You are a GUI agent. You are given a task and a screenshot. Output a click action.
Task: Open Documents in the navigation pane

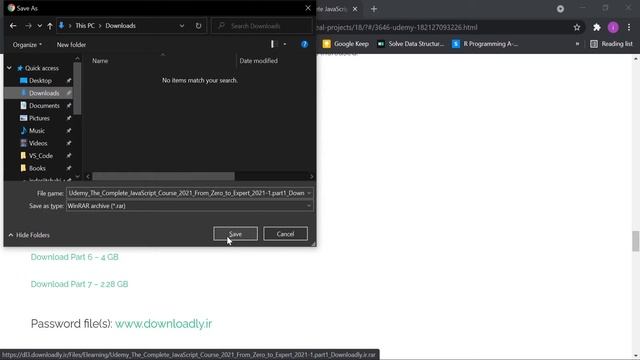(44, 106)
